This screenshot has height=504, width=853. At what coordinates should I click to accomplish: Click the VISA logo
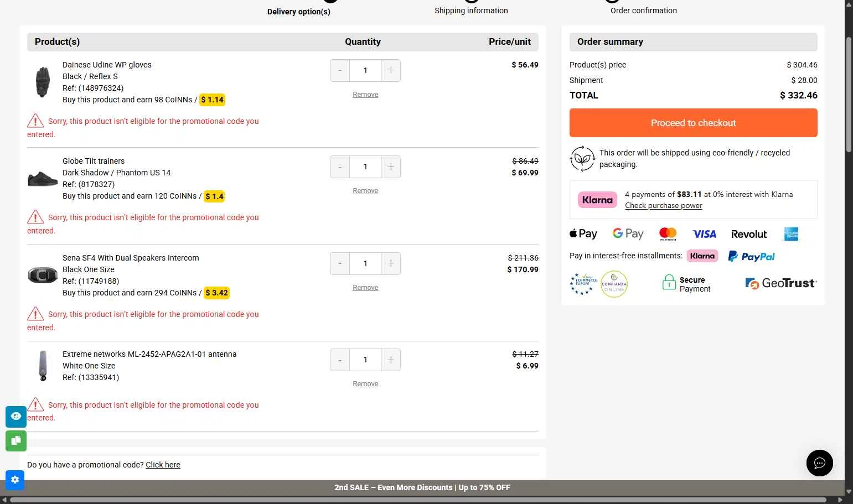point(705,234)
